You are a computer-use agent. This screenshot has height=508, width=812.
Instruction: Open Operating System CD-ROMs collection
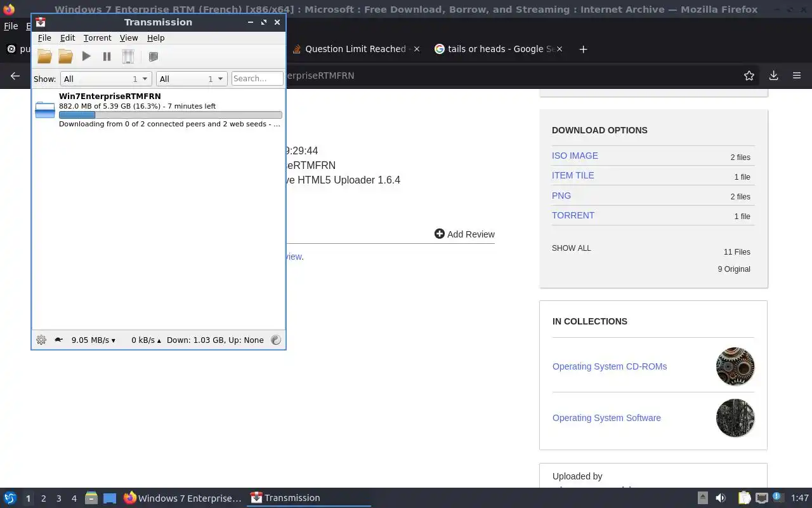tap(610, 366)
